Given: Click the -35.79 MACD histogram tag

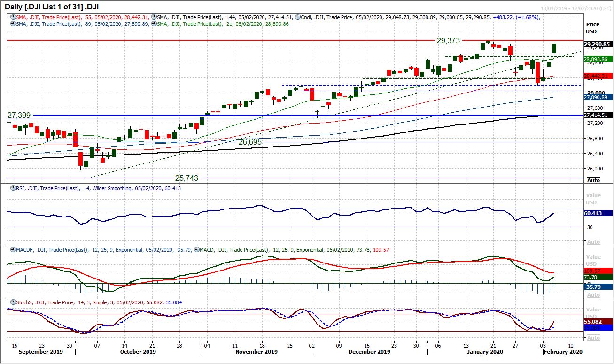Looking at the screenshot, I should [x=598, y=286].
